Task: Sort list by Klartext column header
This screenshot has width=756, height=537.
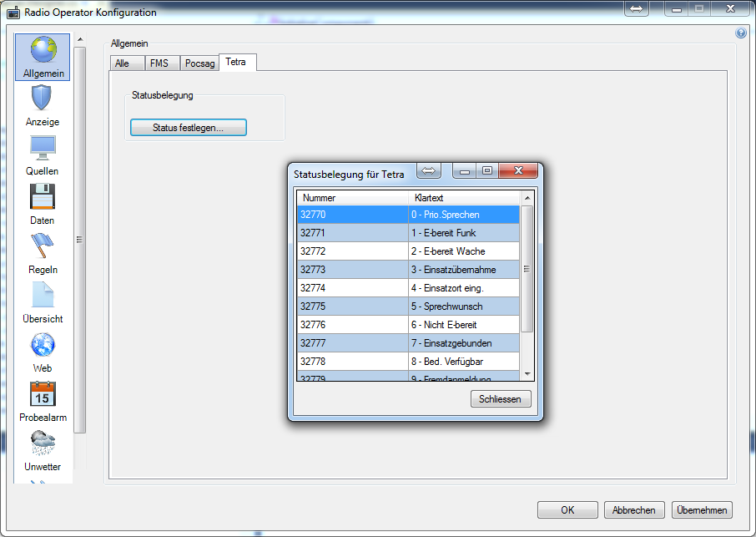Action: tap(464, 198)
